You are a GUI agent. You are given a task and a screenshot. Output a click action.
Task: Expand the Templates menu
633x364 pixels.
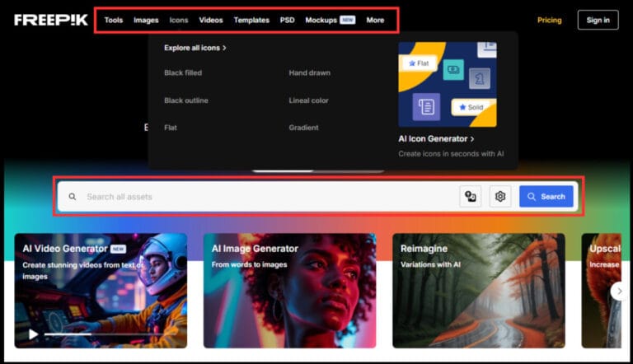tap(251, 20)
